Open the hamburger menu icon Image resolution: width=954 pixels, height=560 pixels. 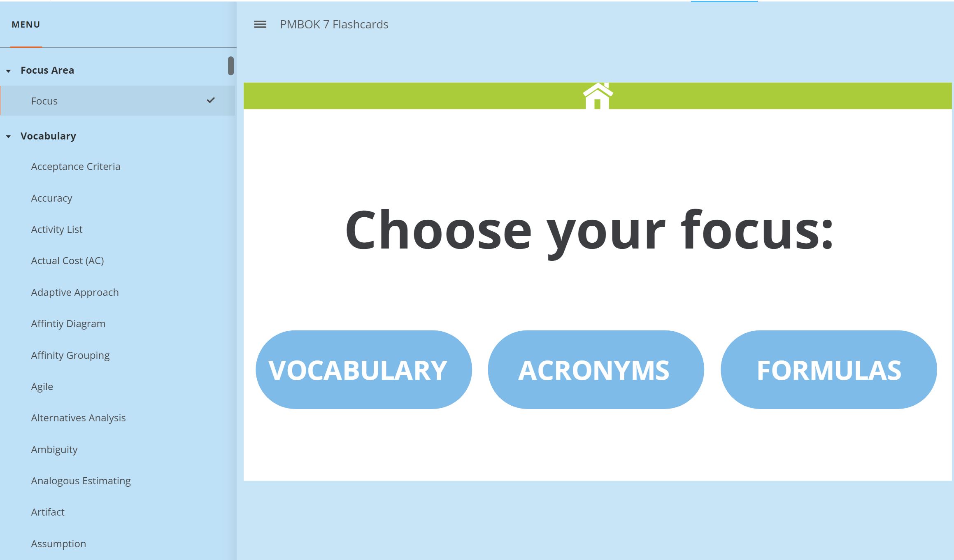(260, 24)
